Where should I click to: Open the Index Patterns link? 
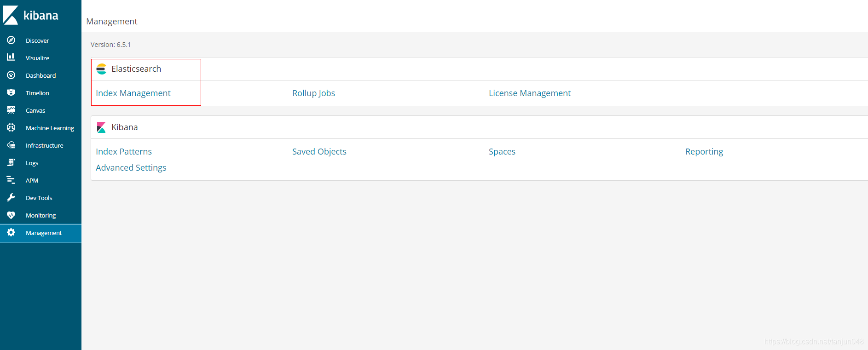tap(124, 152)
